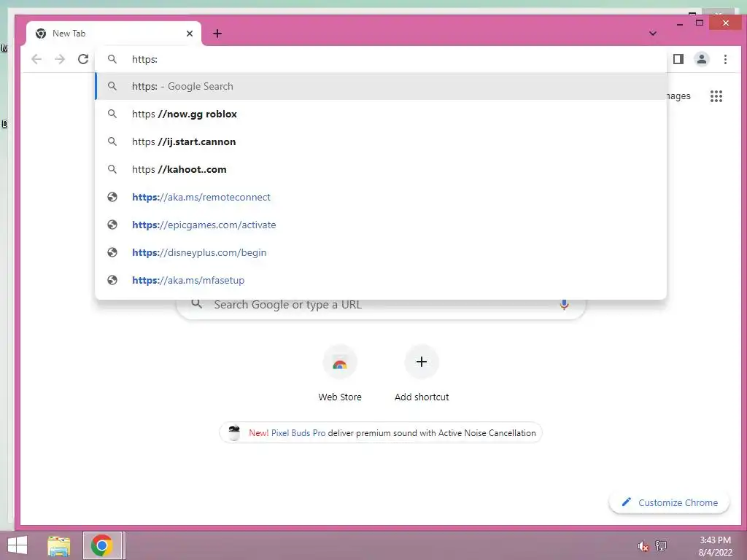Open the tab search chevron dropdown
Image resolution: width=747 pixels, height=560 pixels.
point(653,34)
